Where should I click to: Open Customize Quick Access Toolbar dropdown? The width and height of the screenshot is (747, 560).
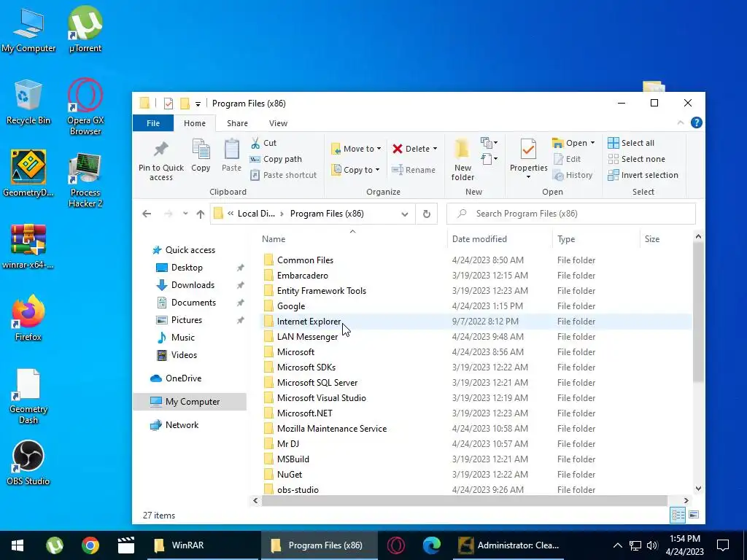click(x=198, y=104)
